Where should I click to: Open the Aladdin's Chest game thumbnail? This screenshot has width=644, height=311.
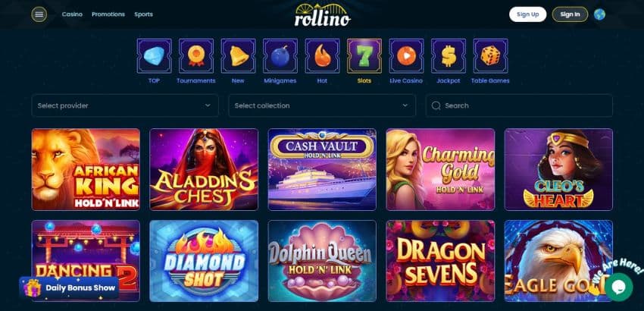(x=204, y=169)
